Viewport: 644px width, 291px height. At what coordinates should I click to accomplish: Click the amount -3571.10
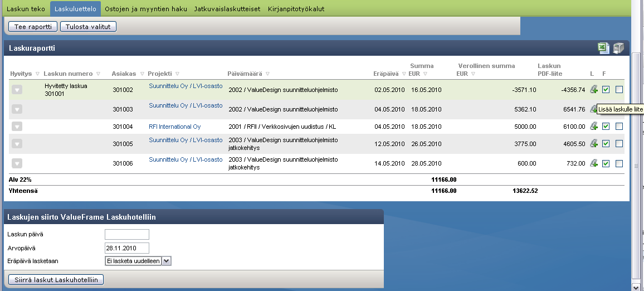point(523,90)
